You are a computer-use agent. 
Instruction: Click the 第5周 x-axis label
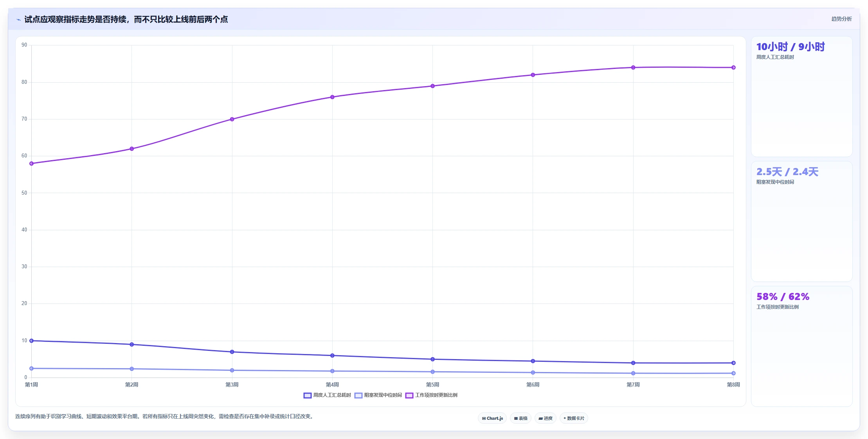(432, 385)
